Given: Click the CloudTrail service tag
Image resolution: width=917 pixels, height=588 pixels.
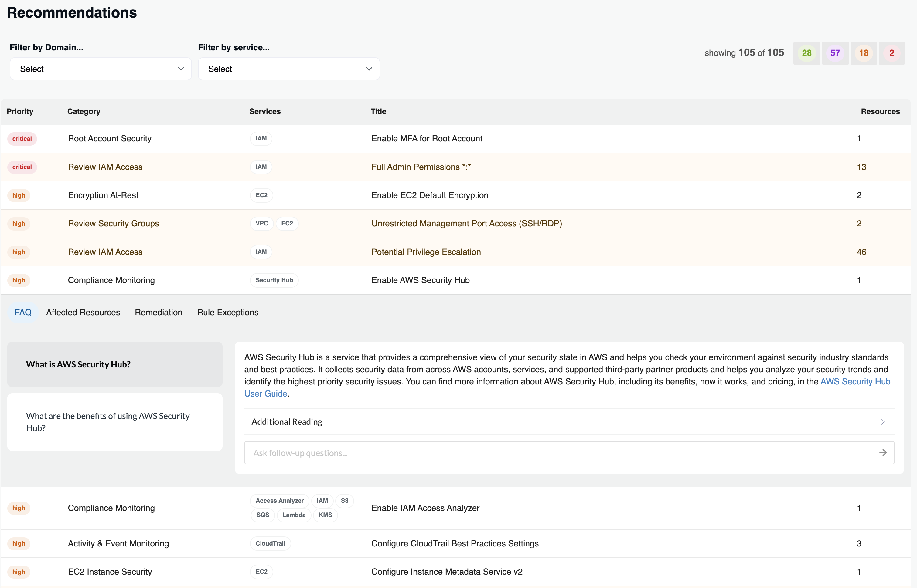Looking at the screenshot, I should 270,543.
